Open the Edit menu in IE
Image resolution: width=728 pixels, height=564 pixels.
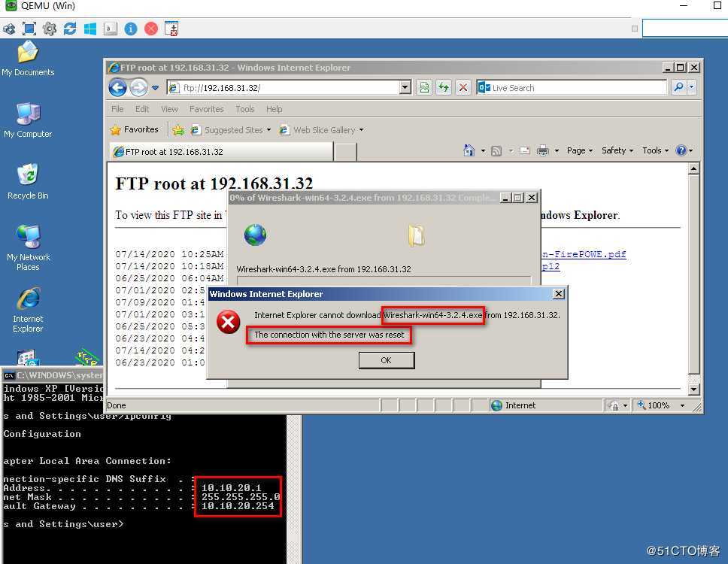point(142,108)
